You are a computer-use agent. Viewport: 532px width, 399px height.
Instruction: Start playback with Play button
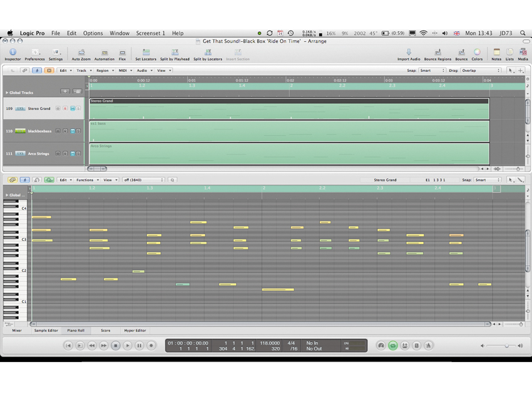[127, 345]
